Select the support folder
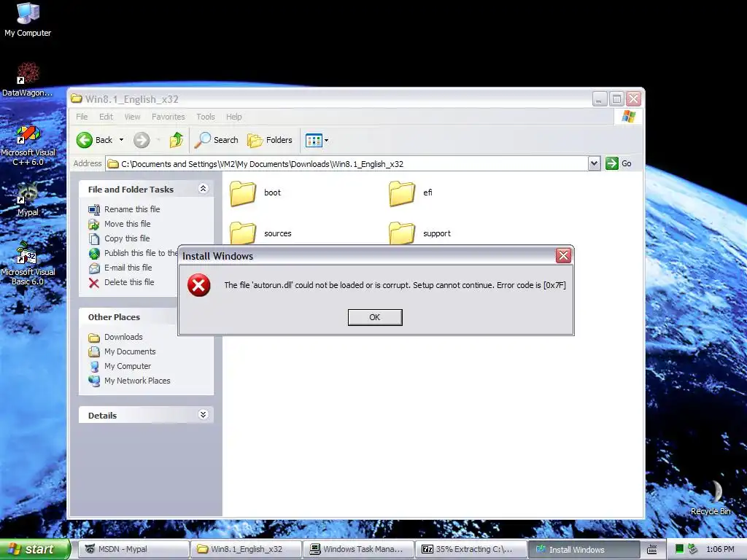This screenshot has height=560, width=747. point(419,233)
